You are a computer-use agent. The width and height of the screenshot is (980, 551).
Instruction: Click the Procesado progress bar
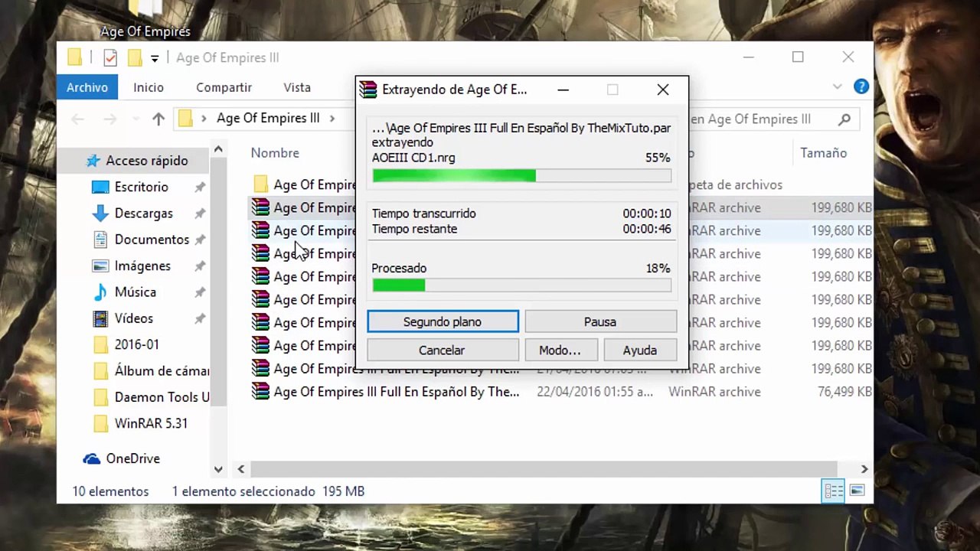[x=521, y=285]
